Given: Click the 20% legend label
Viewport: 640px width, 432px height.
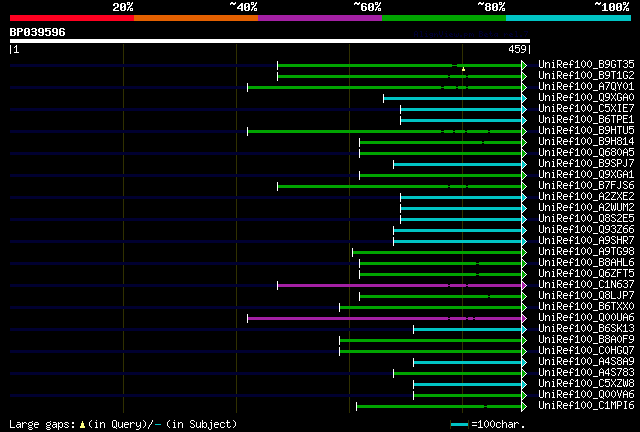Looking at the screenshot, I should [122, 7].
